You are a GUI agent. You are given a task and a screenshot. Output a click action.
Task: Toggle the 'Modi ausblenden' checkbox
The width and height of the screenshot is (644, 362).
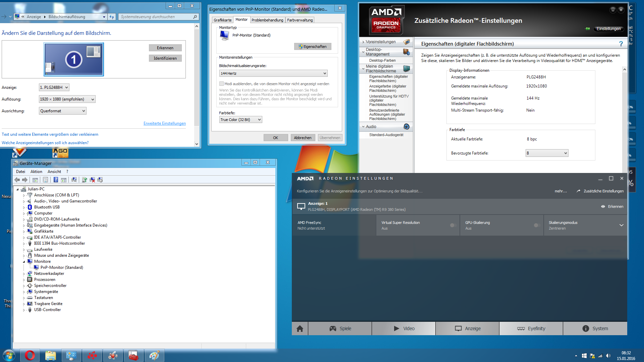[221, 84]
